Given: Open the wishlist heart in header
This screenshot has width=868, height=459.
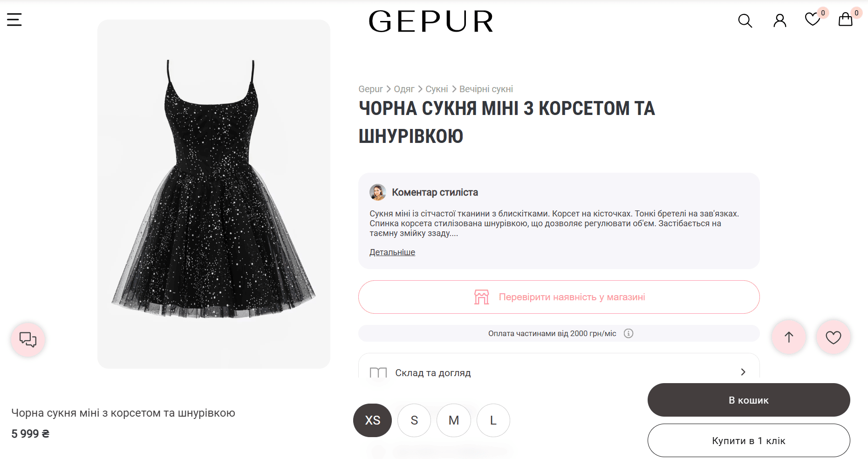Looking at the screenshot, I should 813,20.
